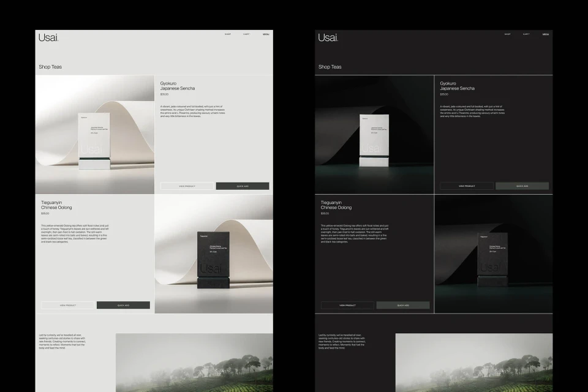588x392 pixels.
Task: Click QUICK ADD for Gyokuro Japanese Sencha
Action: [x=241, y=185]
